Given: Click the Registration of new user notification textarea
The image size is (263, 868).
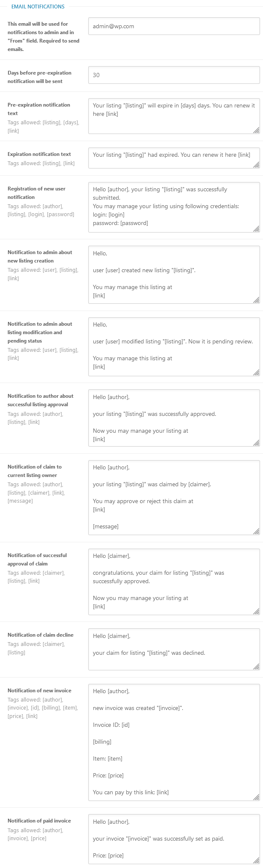Looking at the screenshot, I should 174,207.
